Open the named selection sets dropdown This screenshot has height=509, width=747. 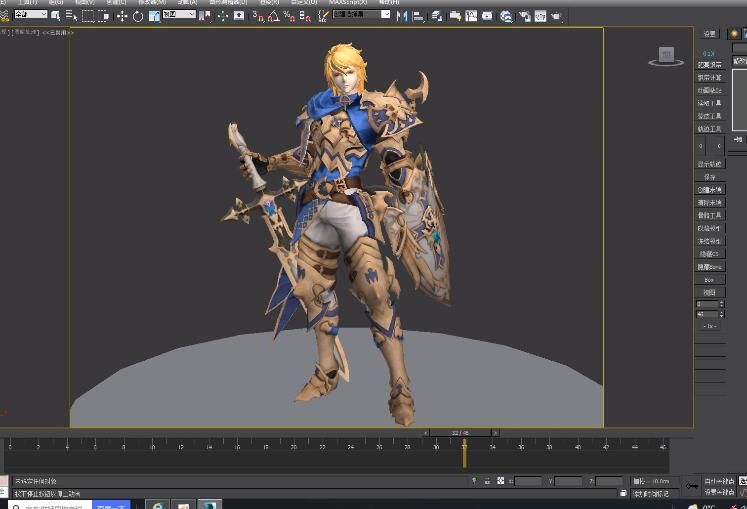click(x=362, y=14)
